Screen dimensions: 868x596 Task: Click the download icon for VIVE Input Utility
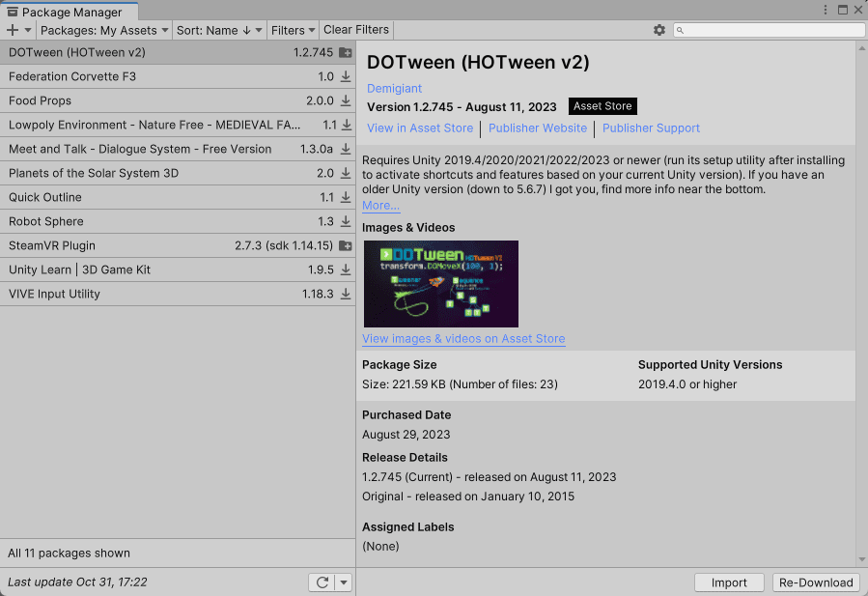[x=345, y=294]
